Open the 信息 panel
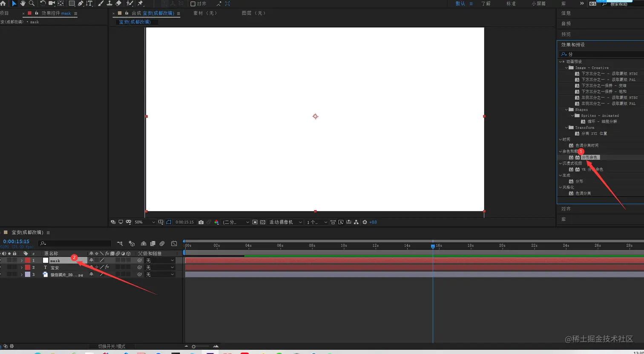Image resolution: width=644 pixels, height=354 pixels. point(566,13)
